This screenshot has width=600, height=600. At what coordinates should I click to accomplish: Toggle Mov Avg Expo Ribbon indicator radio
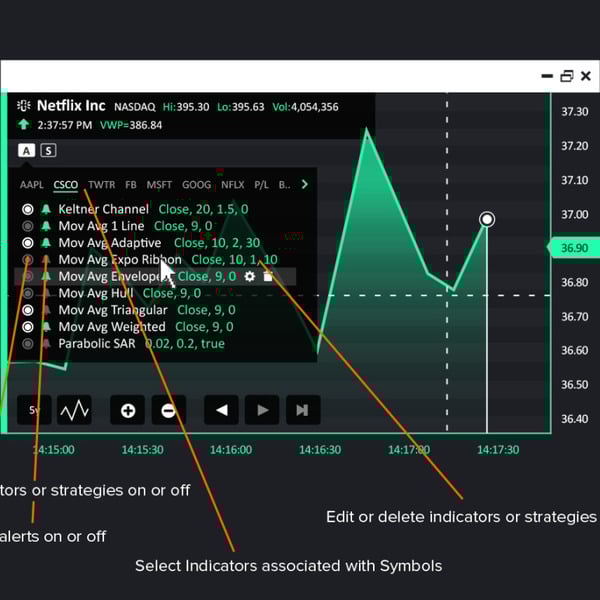[x=28, y=260]
